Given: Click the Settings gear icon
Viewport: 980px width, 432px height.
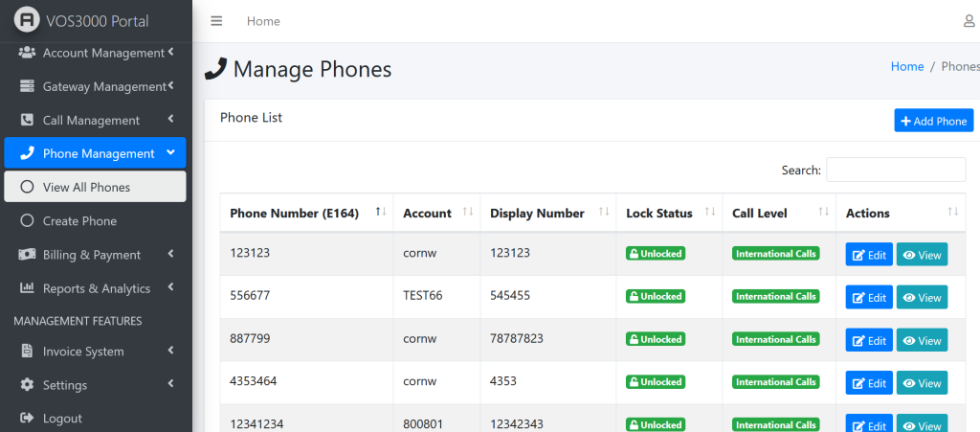Looking at the screenshot, I should point(27,384).
